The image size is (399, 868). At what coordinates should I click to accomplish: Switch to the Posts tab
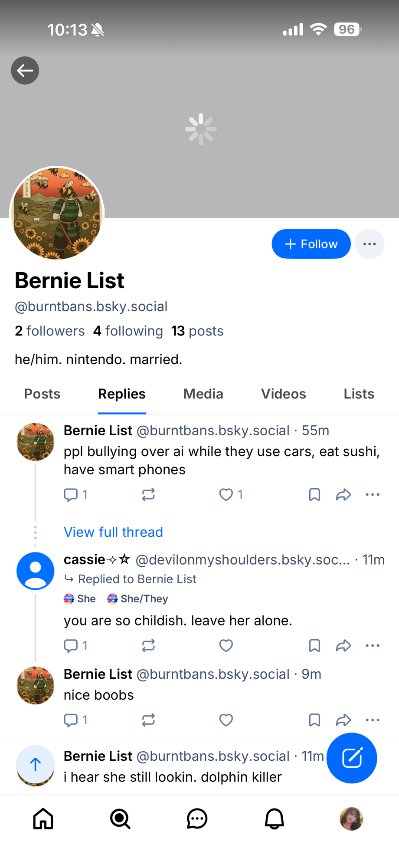coord(42,394)
